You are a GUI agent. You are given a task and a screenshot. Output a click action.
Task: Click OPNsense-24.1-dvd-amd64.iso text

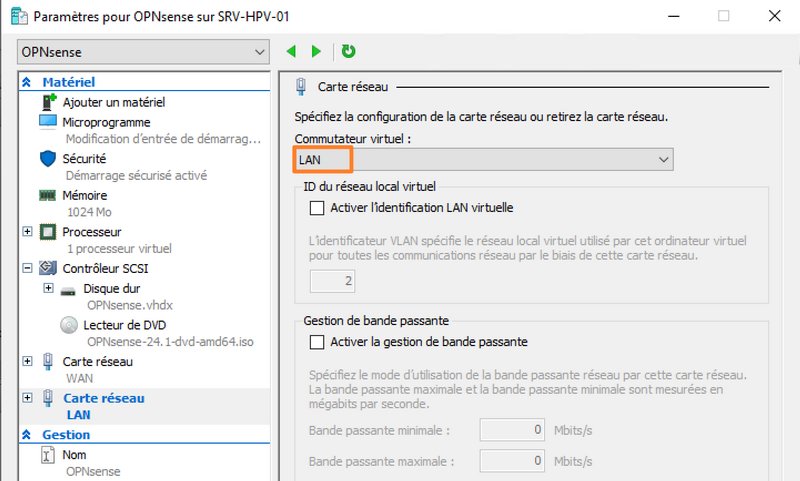170,342
